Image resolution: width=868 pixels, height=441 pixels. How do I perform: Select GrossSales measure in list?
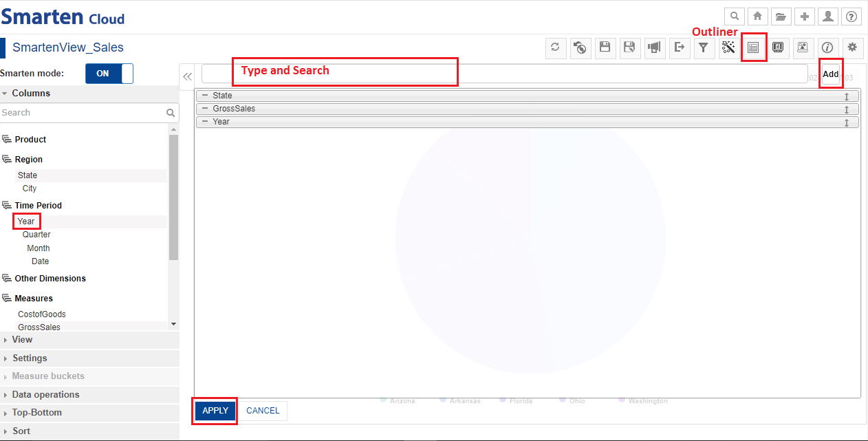point(39,327)
